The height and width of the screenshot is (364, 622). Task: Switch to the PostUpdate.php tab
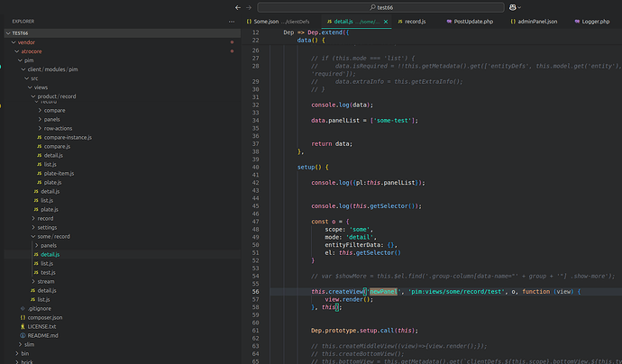tap(470, 22)
